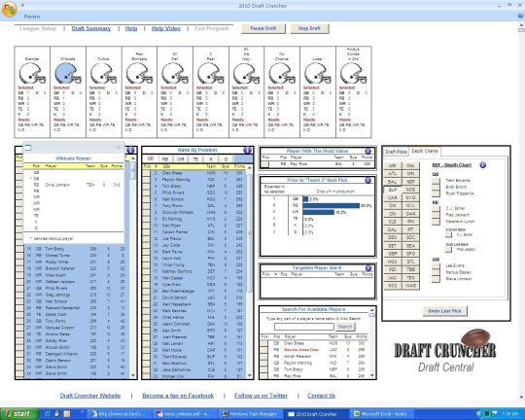Show the WAS depth chart
The width and height of the screenshot is (525, 420).
[410, 286]
